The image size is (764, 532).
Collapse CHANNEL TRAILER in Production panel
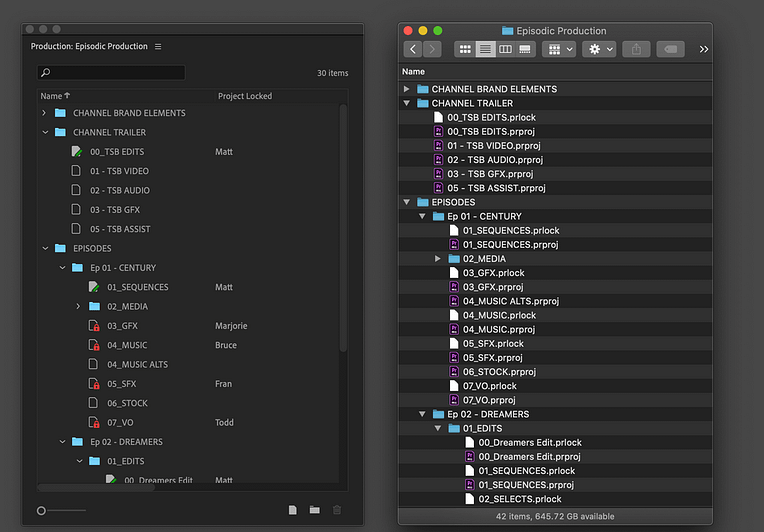click(x=45, y=133)
